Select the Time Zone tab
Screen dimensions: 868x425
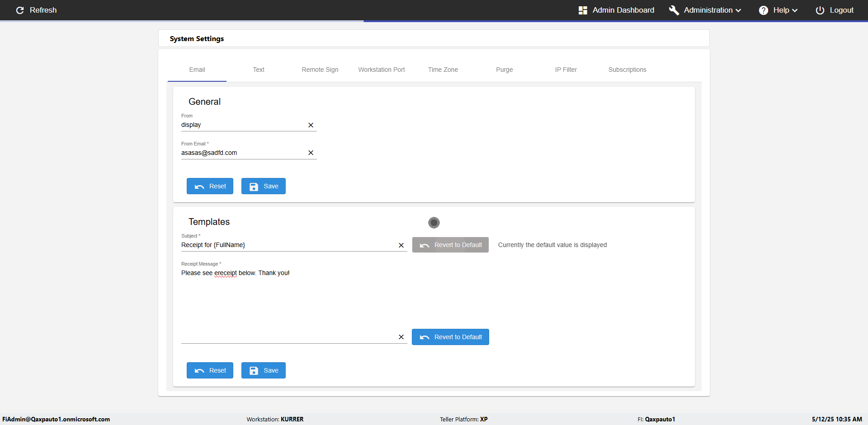tap(443, 70)
